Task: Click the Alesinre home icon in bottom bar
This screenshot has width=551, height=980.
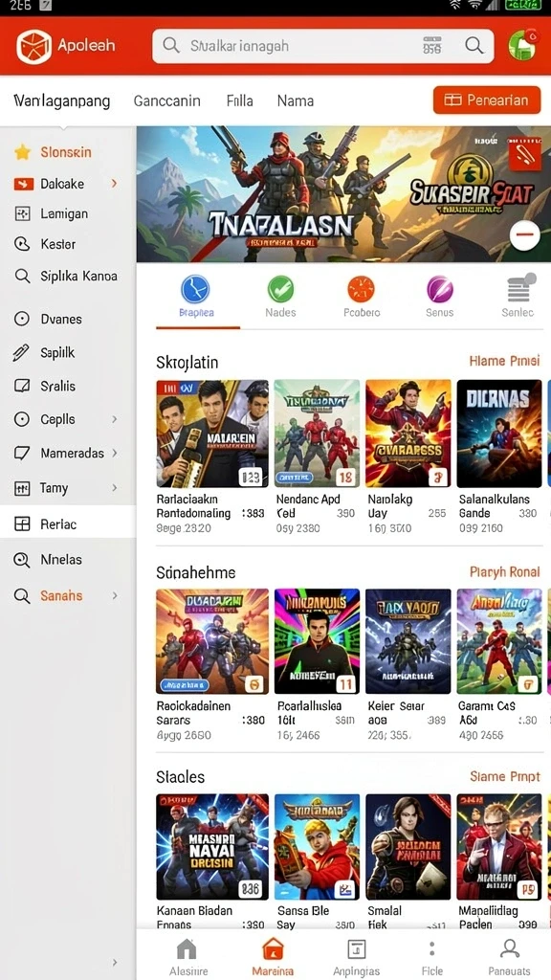Action: [187, 949]
